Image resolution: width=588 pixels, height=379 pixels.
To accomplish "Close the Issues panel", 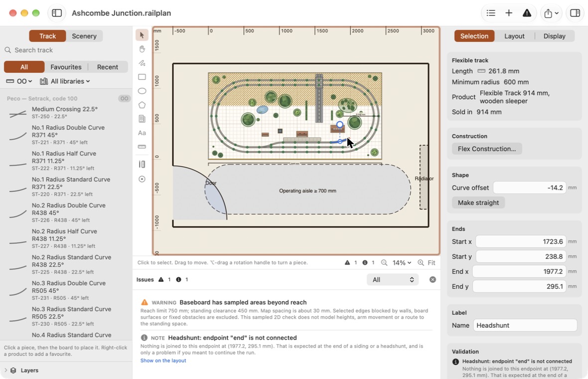I will pyautogui.click(x=433, y=280).
